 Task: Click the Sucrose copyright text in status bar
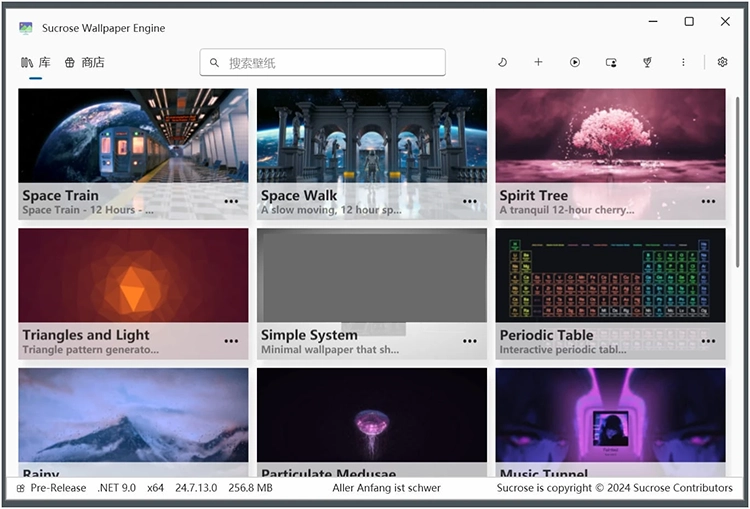614,488
